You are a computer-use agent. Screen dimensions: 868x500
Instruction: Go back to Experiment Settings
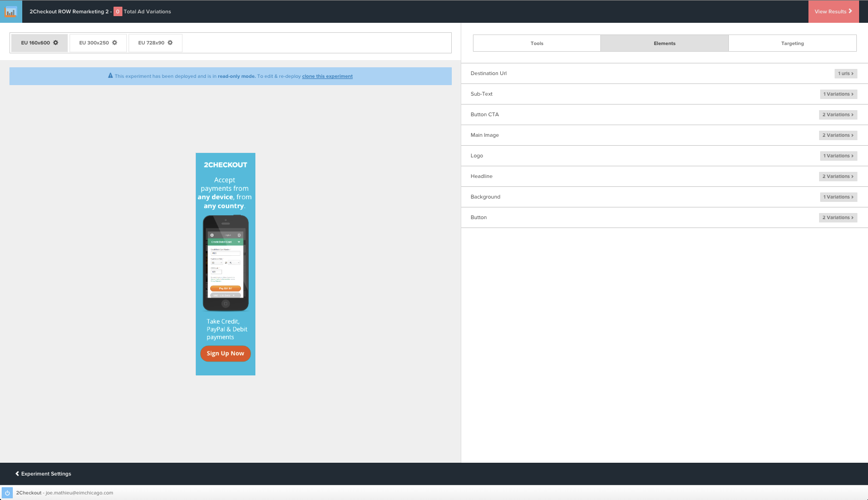(43, 474)
